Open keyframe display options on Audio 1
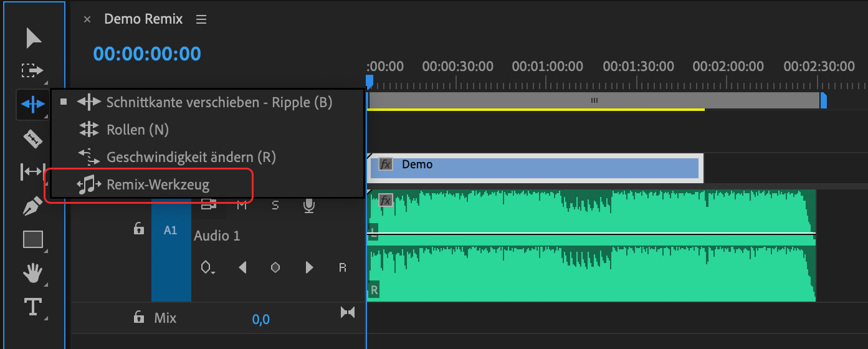 (207, 267)
